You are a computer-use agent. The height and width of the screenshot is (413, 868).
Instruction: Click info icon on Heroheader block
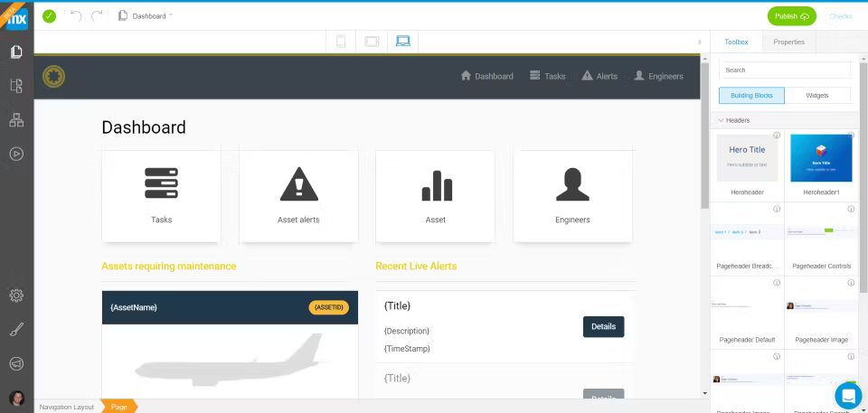777,135
